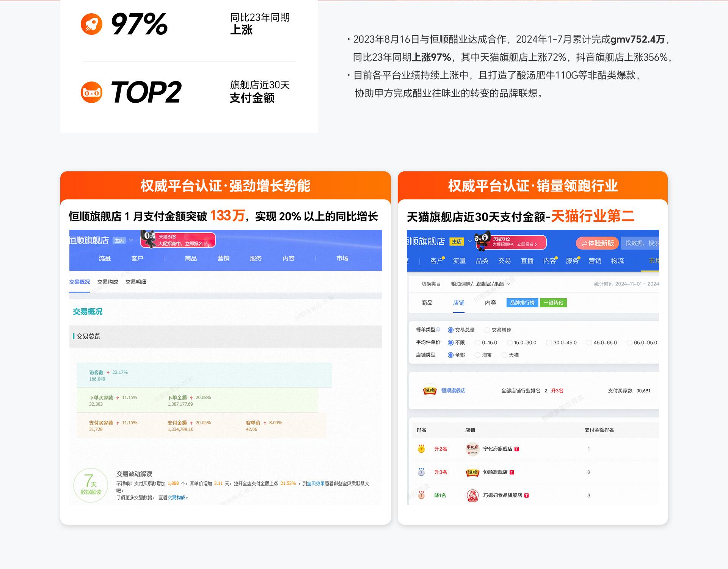Open the 直播 nav tab
This screenshot has width=728, height=569.
(527, 261)
